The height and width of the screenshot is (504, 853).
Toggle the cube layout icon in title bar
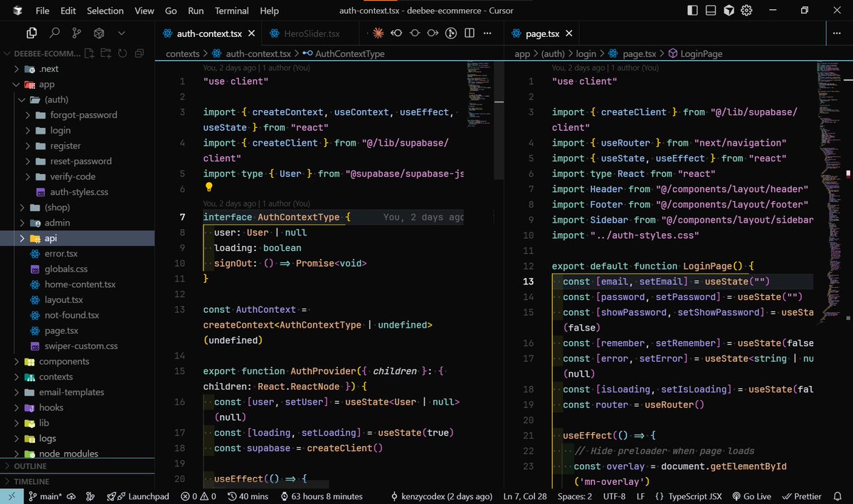(729, 11)
